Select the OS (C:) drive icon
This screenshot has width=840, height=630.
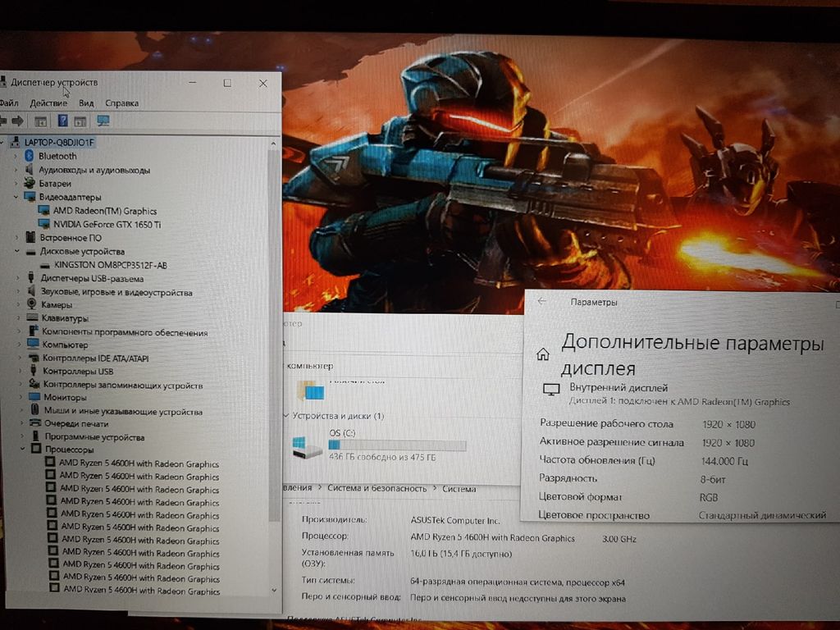[x=307, y=447]
